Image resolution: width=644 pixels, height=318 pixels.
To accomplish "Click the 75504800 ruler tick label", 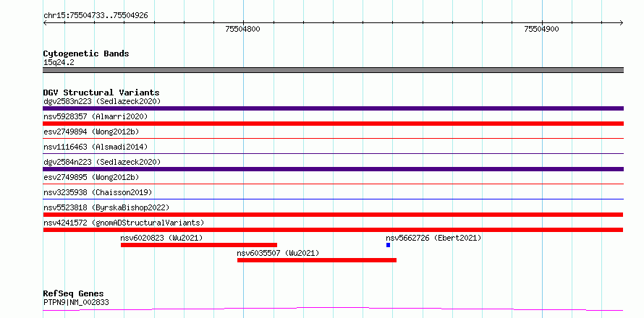I will (x=242, y=29).
